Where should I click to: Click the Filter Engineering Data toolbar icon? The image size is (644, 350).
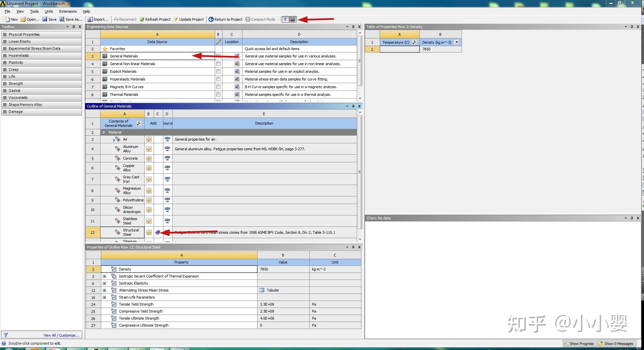pyautogui.click(x=285, y=19)
